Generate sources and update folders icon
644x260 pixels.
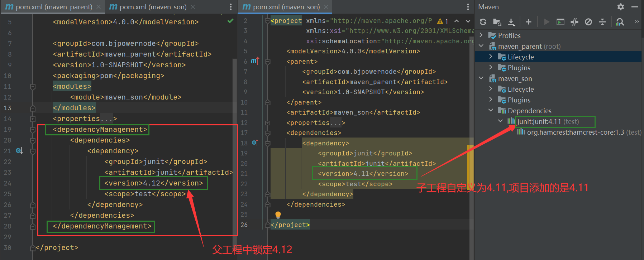497,22
